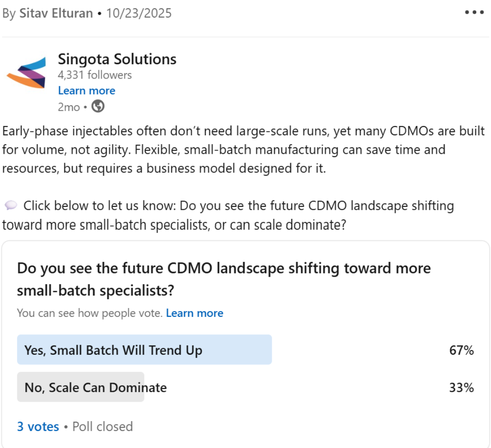Click the 10/23/2025 date in the byline
The width and height of the screenshot is (491, 448).
coord(138,13)
